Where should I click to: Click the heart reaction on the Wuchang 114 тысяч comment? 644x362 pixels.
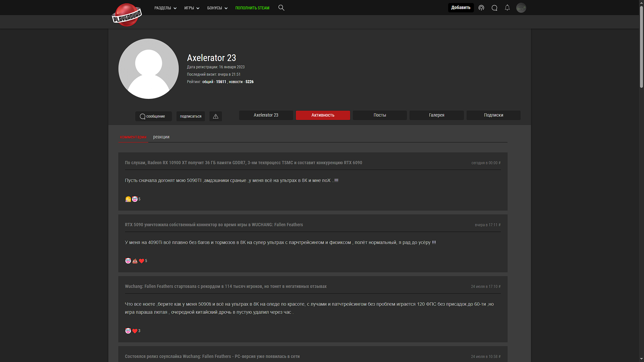pos(135,331)
